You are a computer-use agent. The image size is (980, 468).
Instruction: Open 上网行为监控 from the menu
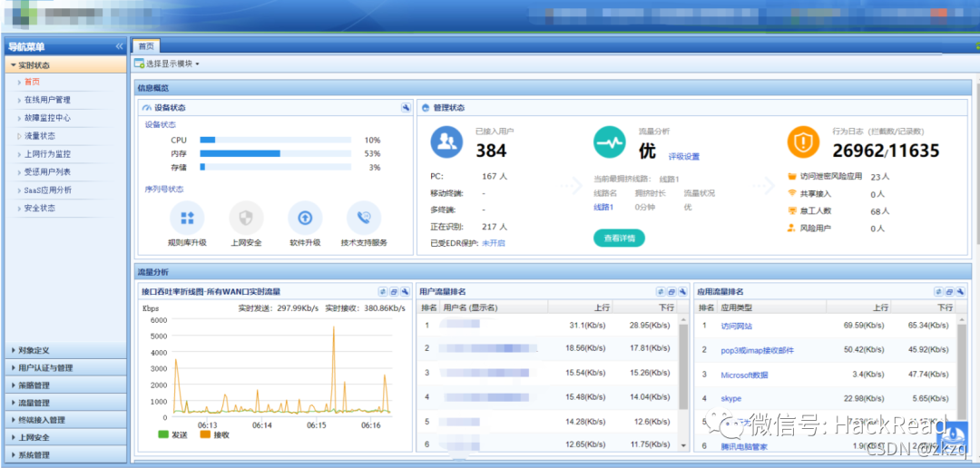(47, 153)
